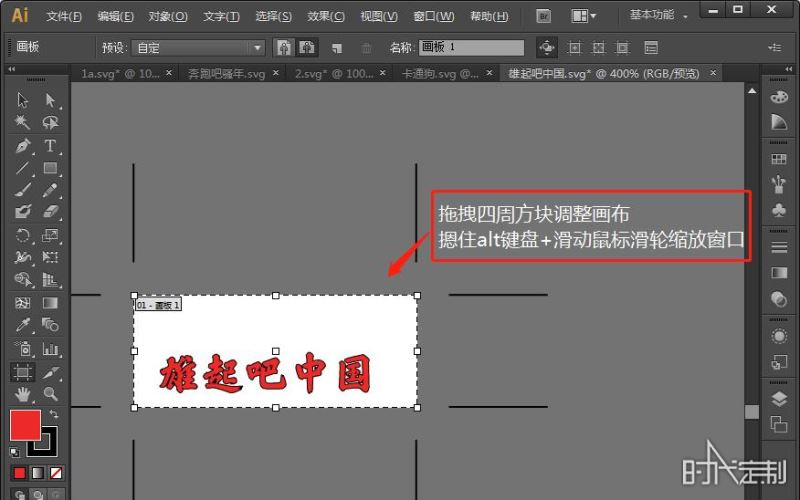The height and width of the screenshot is (500, 800).
Task: Select the Zoom magnifier tool
Action: 50,394
